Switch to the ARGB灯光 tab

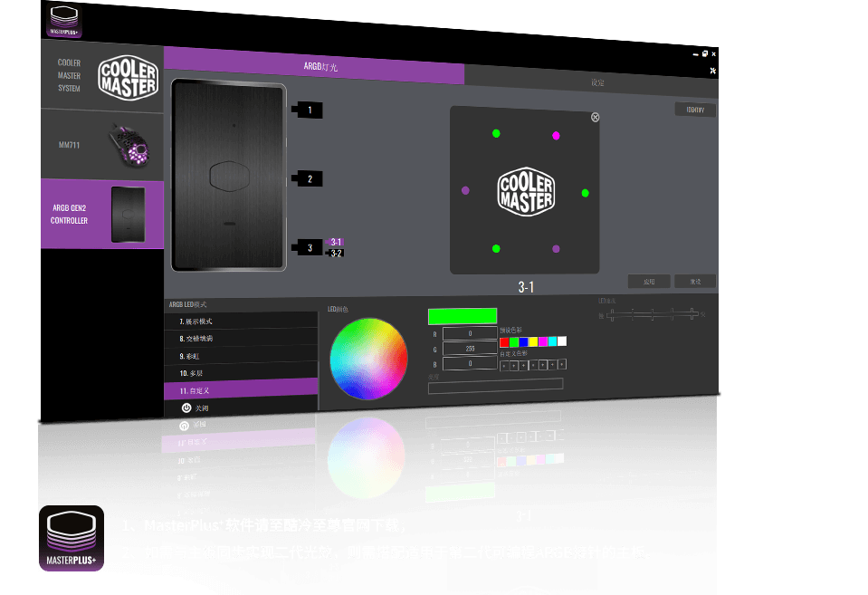coord(314,66)
